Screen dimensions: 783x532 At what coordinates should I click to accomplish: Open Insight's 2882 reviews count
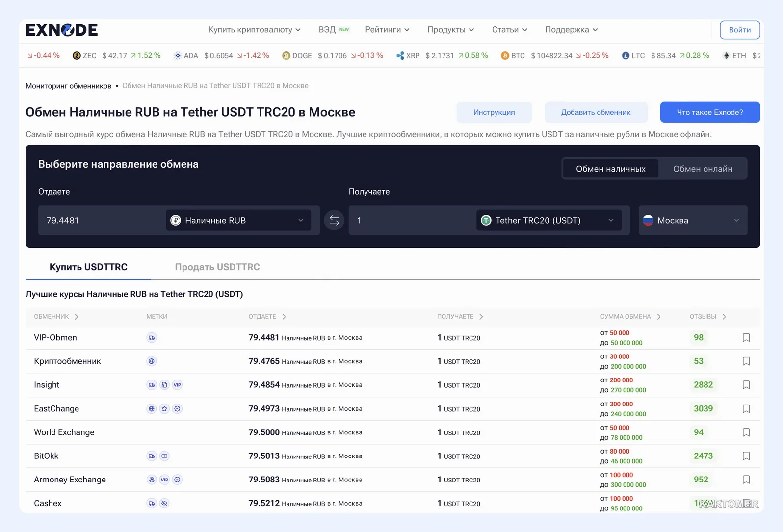point(703,385)
